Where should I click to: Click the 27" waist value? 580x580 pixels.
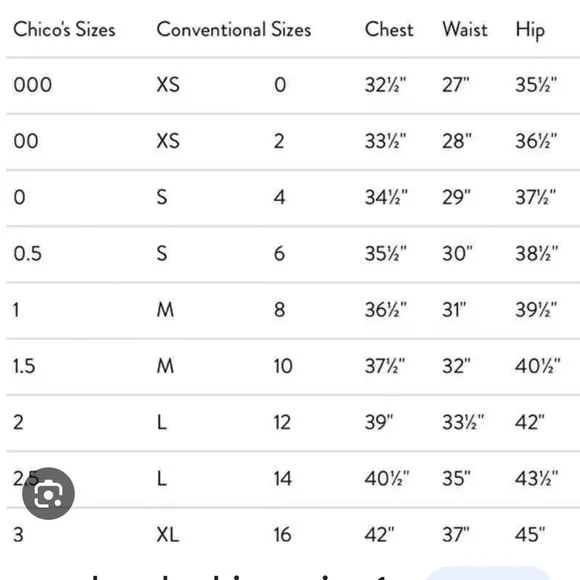click(x=456, y=85)
